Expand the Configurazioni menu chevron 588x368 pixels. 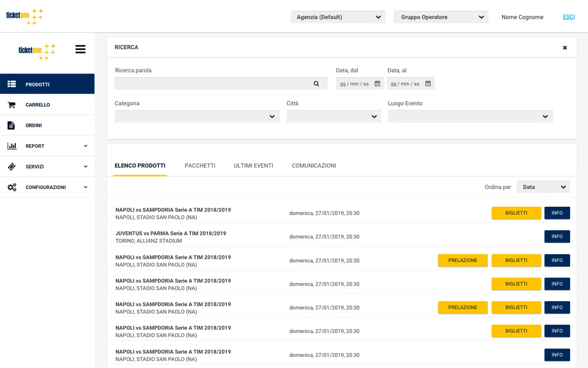point(86,187)
